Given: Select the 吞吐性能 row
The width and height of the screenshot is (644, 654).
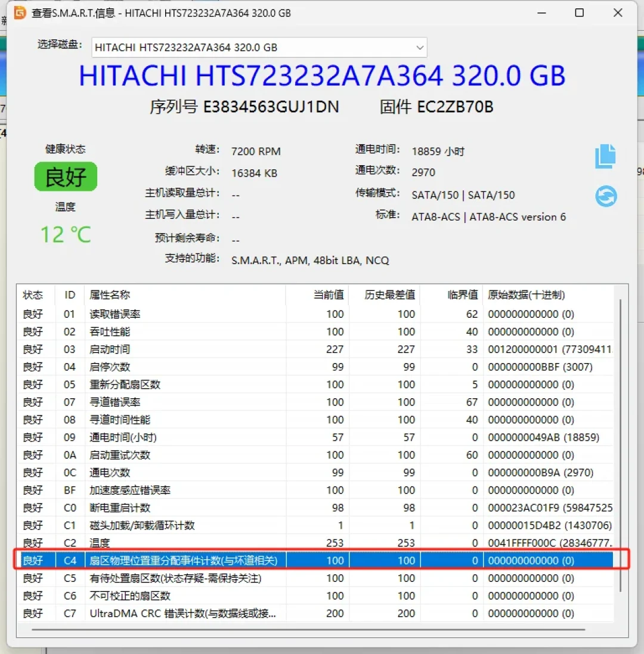Looking at the screenshot, I should tap(315, 331).
